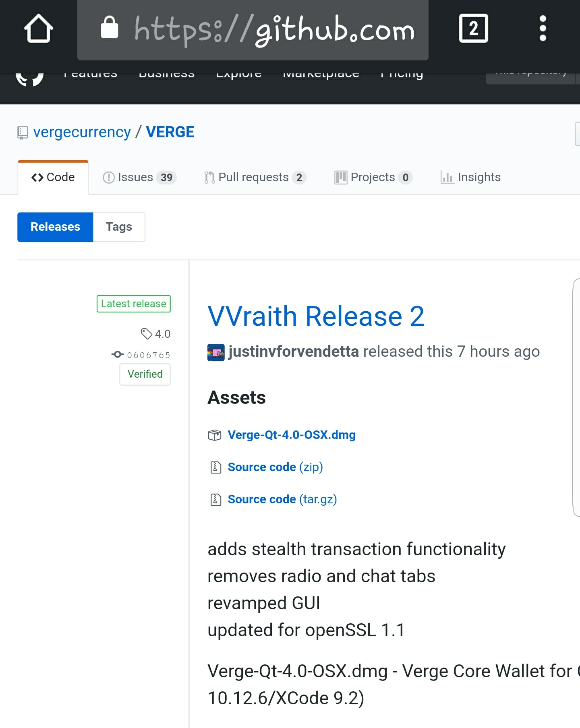Click the tag icon beside 4.0
The image size is (580, 728).
[146, 334]
